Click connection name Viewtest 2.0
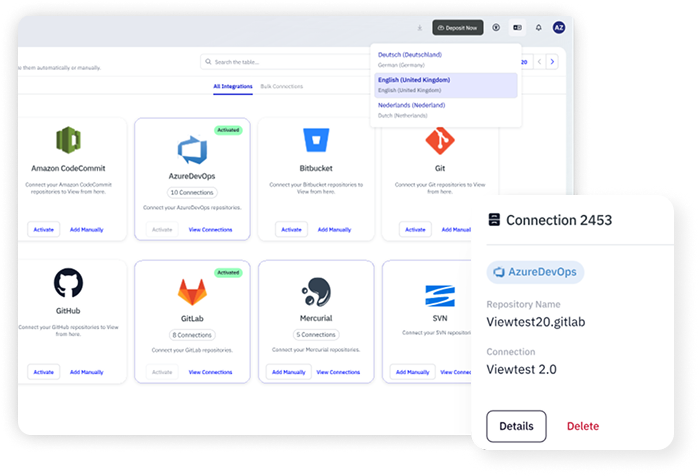The width and height of the screenshot is (700, 476). pos(521,369)
